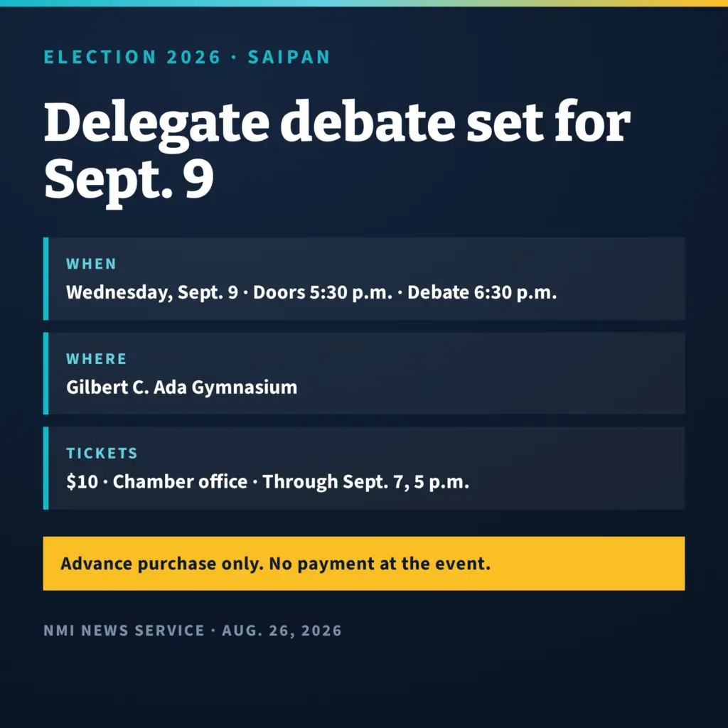Viewport: 728px width, 728px height.
Task: Click the 'Aug. 26, 2026' dateline
Action: click(x=282, y=631)
